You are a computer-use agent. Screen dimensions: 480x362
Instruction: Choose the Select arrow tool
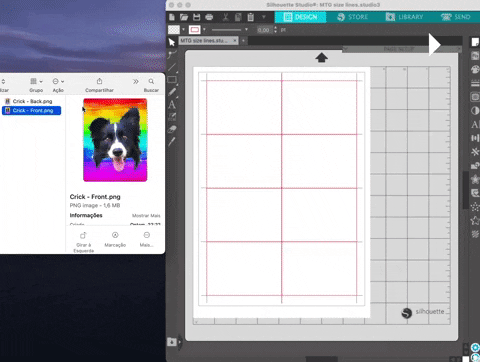[172, 42]
